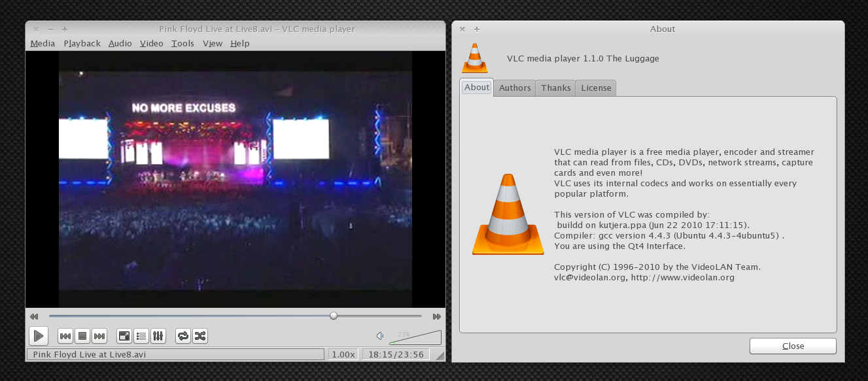Open the View menu
This screenshot has height=381, width=868.
coord(213,43)
